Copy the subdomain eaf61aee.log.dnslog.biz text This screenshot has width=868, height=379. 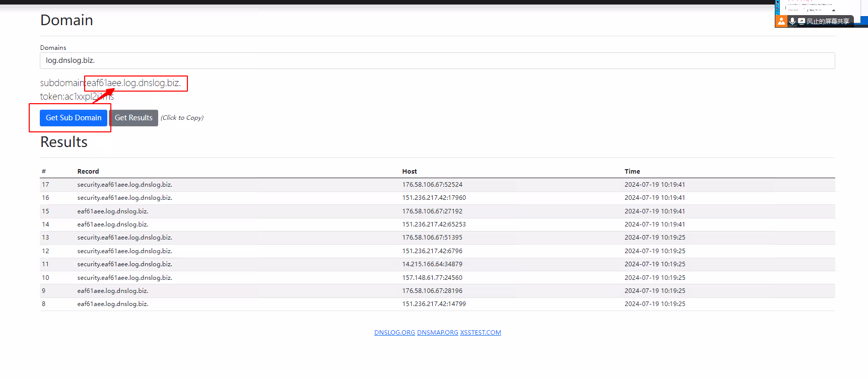pos(134,83)
